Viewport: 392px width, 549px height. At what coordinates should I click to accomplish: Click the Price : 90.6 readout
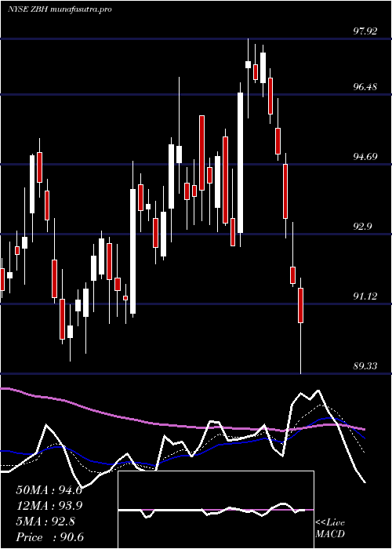(49, 537)
